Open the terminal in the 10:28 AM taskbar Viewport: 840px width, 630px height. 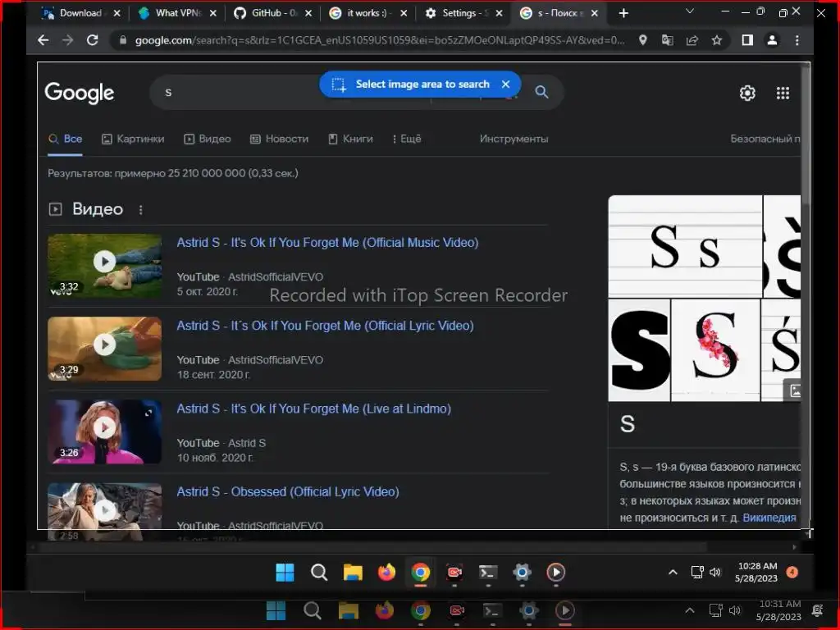tap(488, 573)
